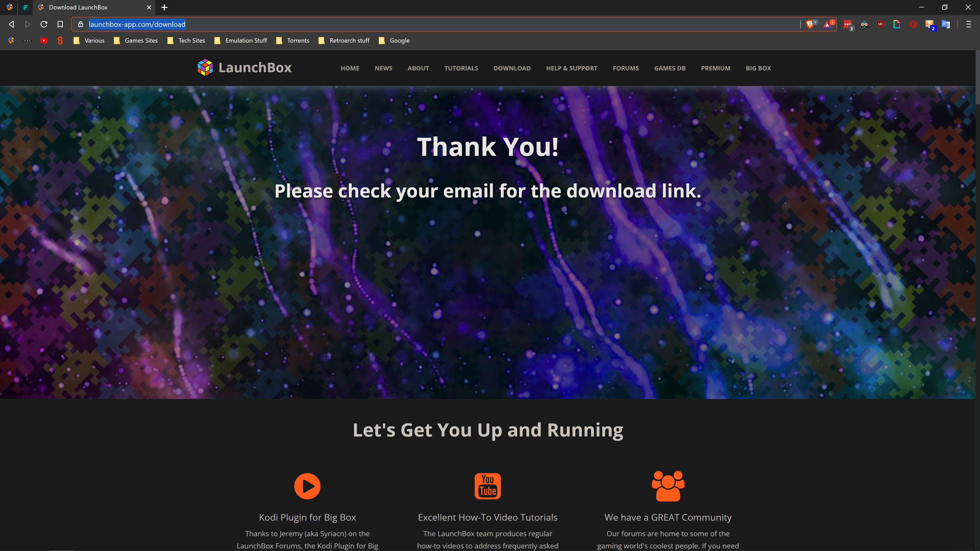Screen dimensions: 980x551
Task: Go forward with the forward arrow
Action: 27,24
